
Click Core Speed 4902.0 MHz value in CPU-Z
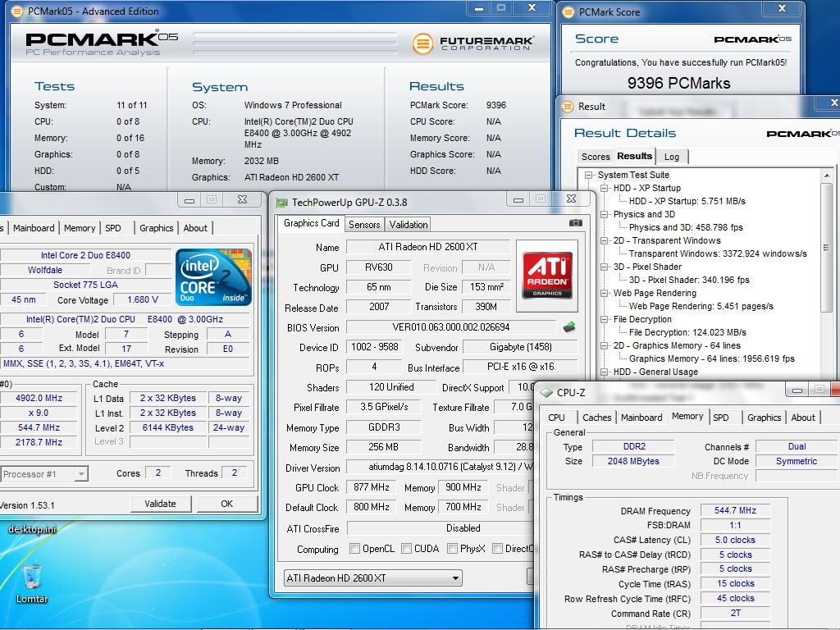pos(39,398)
